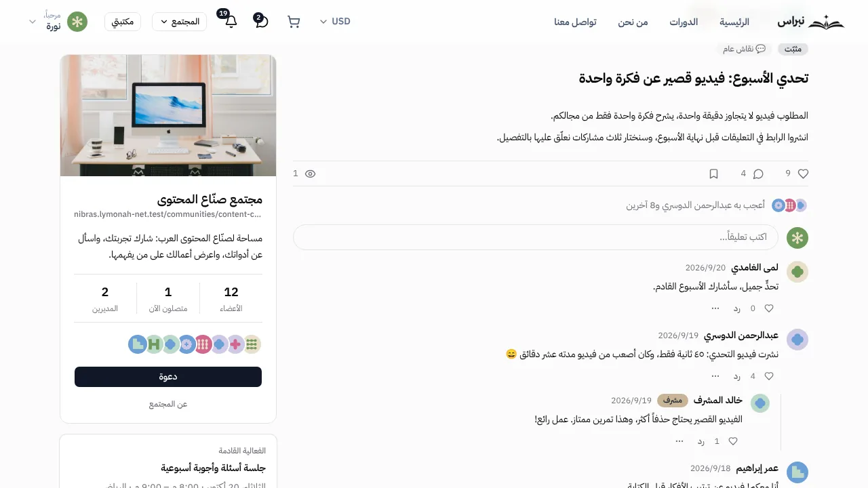Like خالد المشرف's reply
Screen dimensions: 868x488
pyautogui.click(x=733, y=441)
